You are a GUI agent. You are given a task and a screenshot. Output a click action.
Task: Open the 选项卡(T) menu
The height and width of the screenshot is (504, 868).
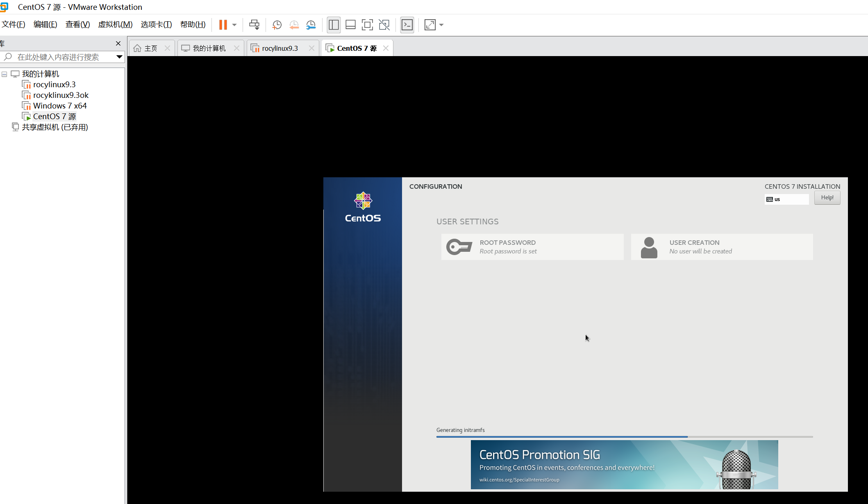point(156,25)
